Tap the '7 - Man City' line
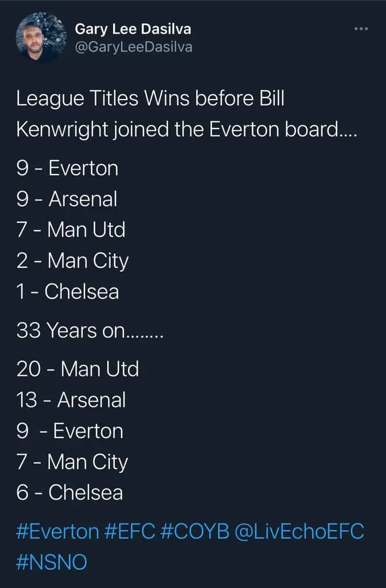The image size is (386, 588). (x=72, y=462)
